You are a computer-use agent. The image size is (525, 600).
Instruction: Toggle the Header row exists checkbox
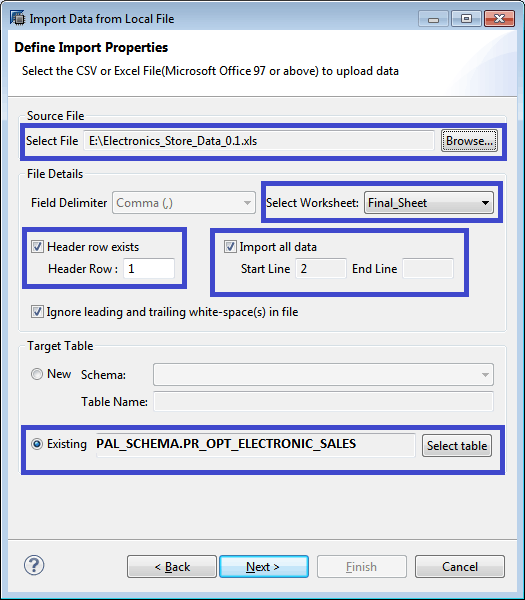point(37,246)
